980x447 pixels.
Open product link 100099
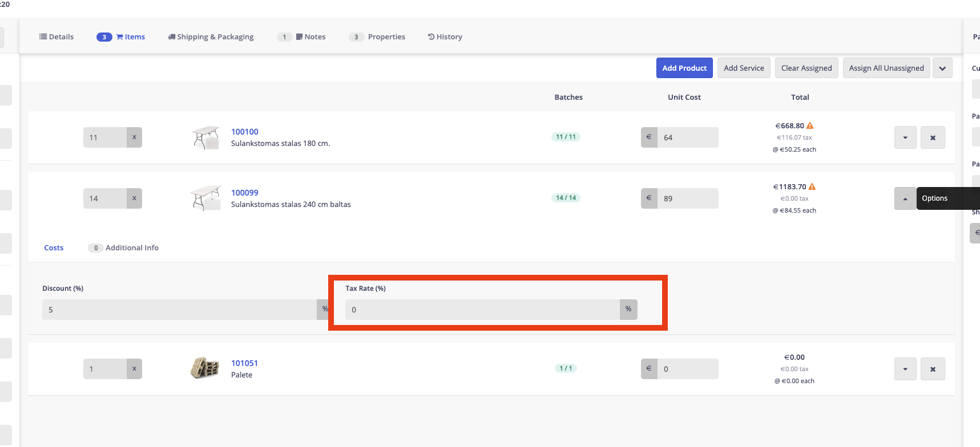244,193
